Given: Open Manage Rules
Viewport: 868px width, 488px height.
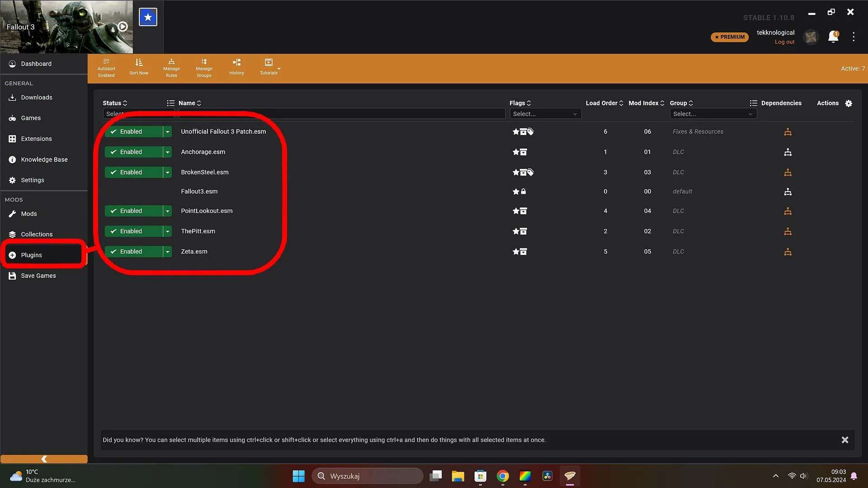Looking at the screenshot, I should [171, 68].
